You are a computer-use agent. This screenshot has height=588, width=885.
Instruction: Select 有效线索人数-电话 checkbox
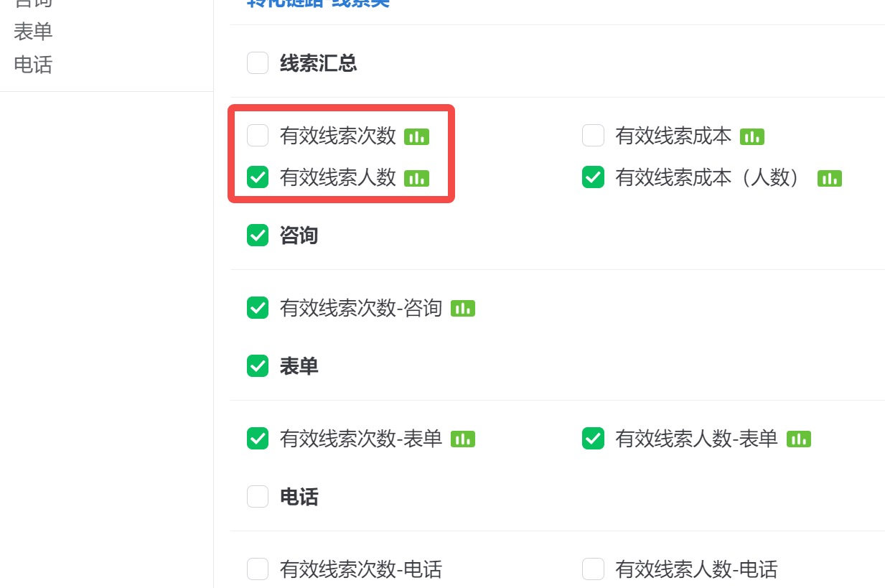593,569
